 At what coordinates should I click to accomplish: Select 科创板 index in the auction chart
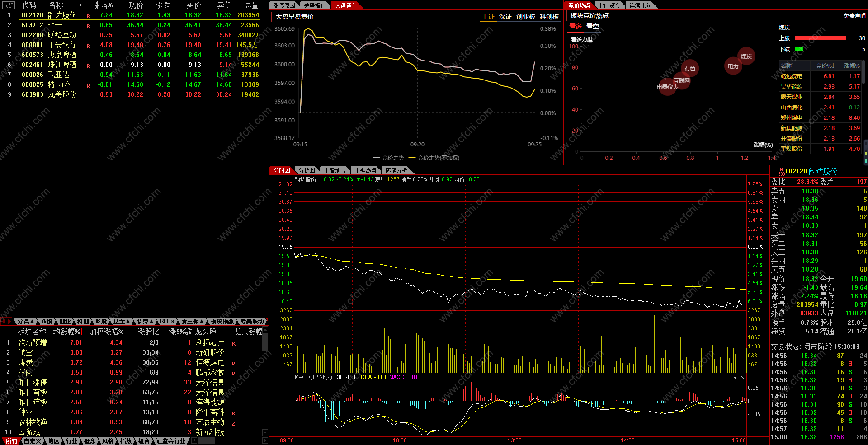549,17
